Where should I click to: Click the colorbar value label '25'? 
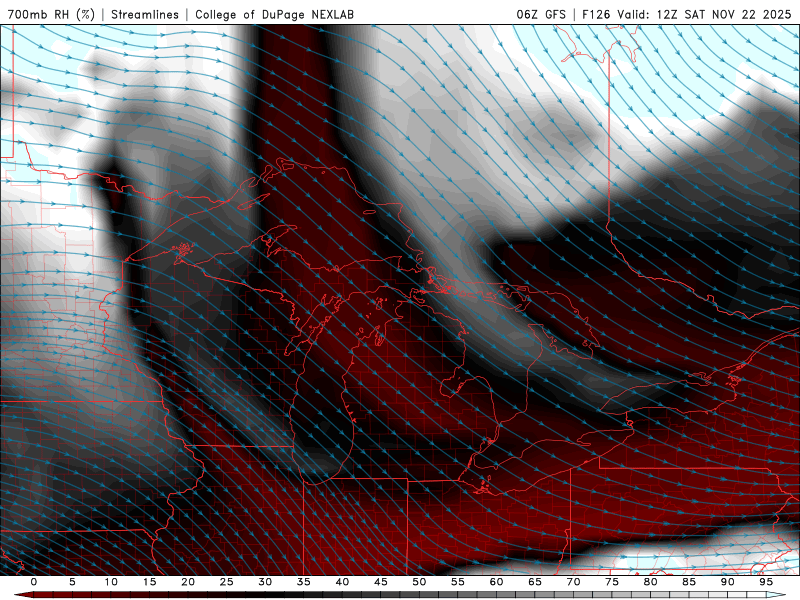click(x=227, y=582)
